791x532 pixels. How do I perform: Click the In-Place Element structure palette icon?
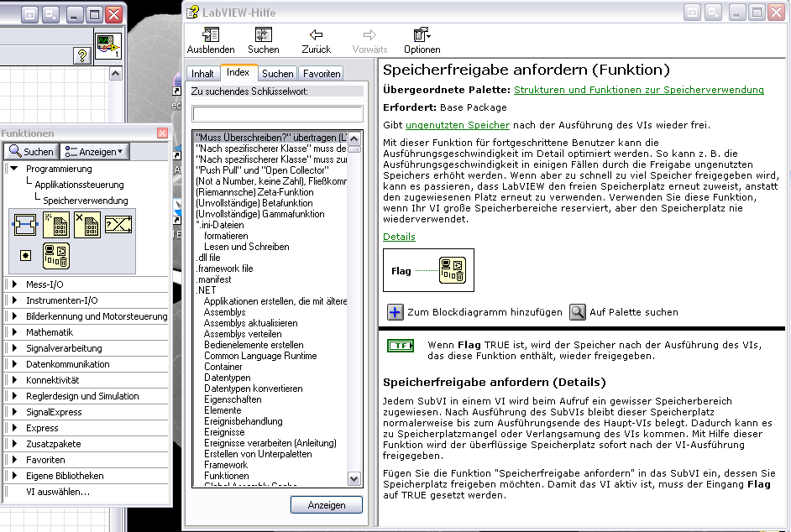click(x=24, y=224)
